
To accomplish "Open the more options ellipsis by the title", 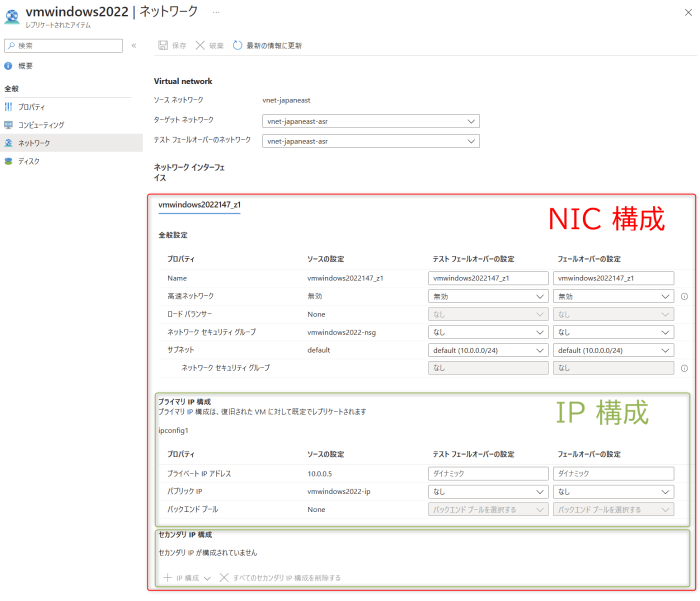I will [216, 12].
